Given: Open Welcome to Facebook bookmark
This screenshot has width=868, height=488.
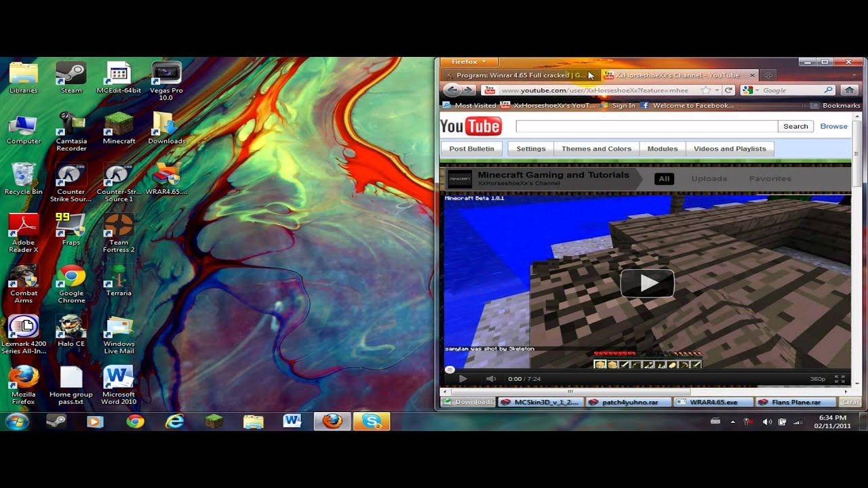Looking at the screenshot, I should point(687,106).
